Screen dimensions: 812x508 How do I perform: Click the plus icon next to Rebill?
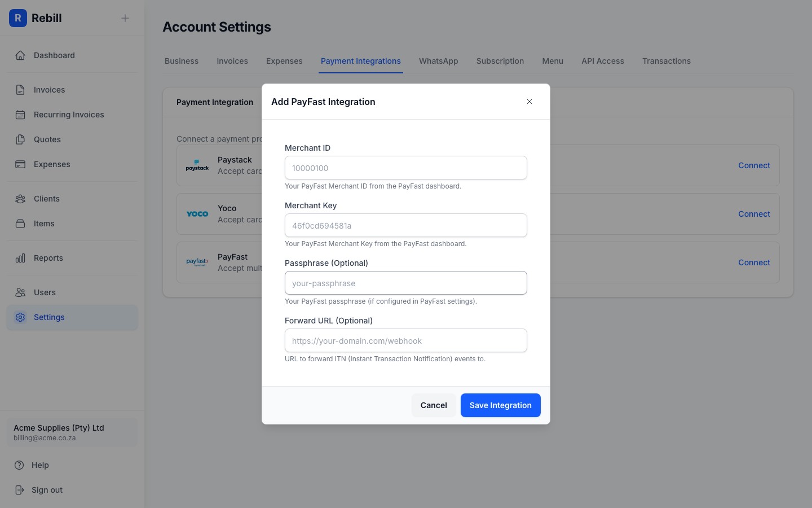pyautogui.click(x=125, y=18)
